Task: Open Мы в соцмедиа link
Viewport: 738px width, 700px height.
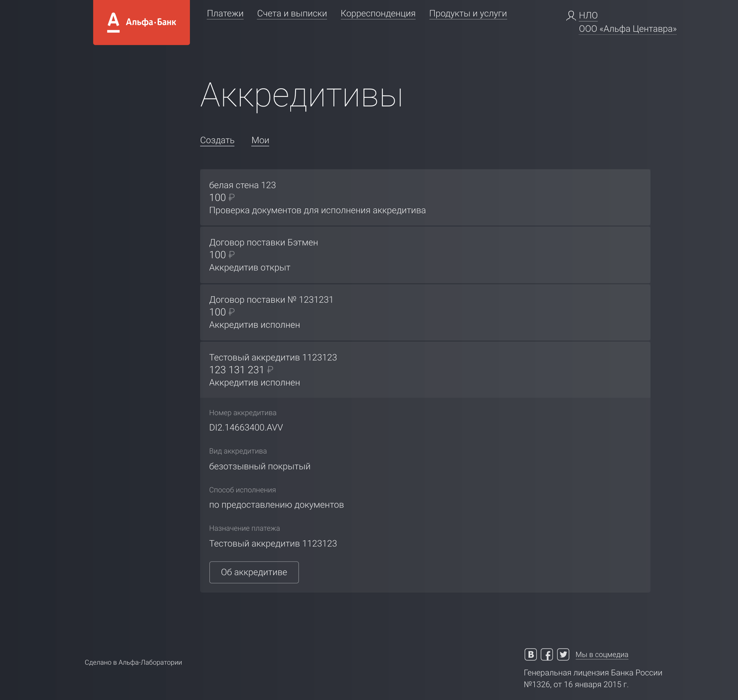Action: pos(602,654)
